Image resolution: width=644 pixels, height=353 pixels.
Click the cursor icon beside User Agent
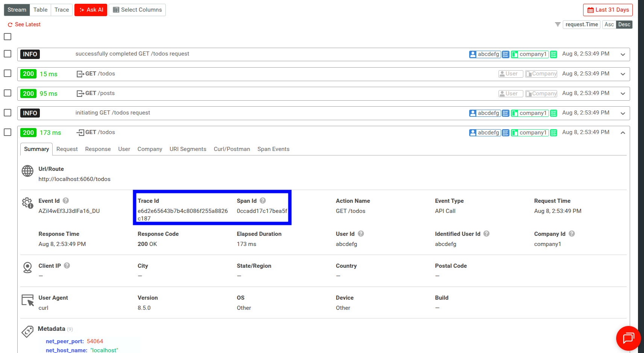point(27,300)
